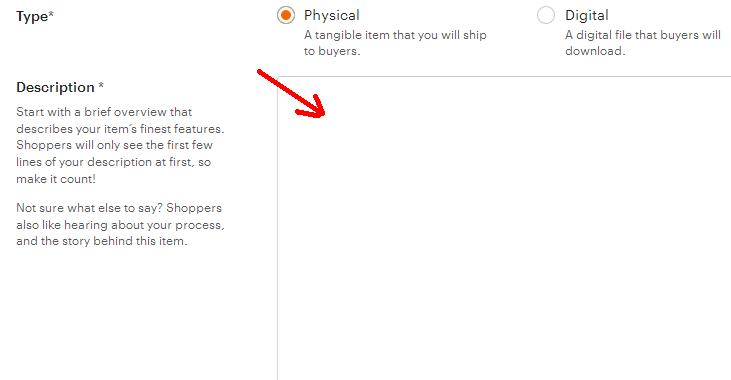Click "to buyers." text under Physical
This screenshot has width=731, height=380.
tap(332, 51)
